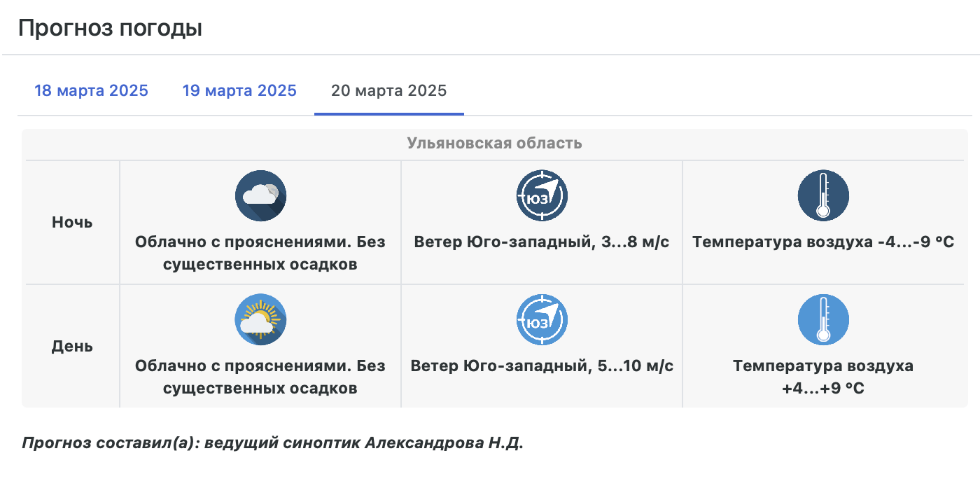This screenshot has width=980, height=500.
Task: Click day temperature text +4...+9 °C
Action: [x=823, y=387]
